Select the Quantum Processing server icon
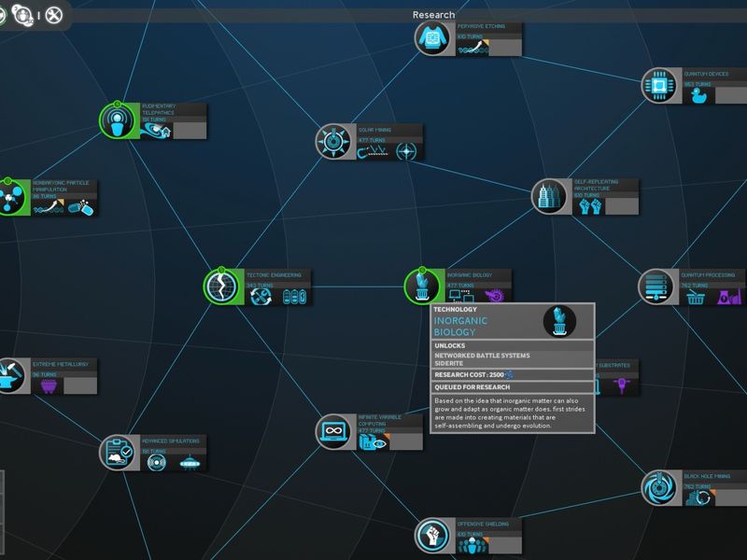The image size is (747, 560). (x=656, y=287)
